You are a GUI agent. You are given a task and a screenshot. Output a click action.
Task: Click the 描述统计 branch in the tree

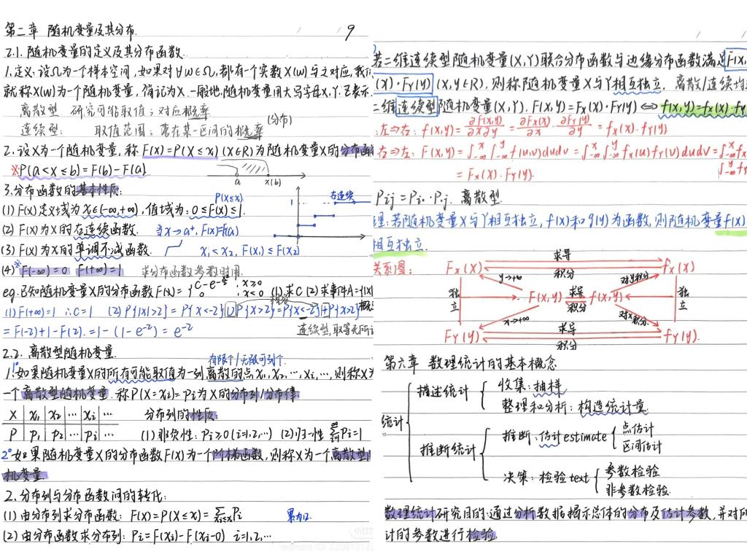442,392
